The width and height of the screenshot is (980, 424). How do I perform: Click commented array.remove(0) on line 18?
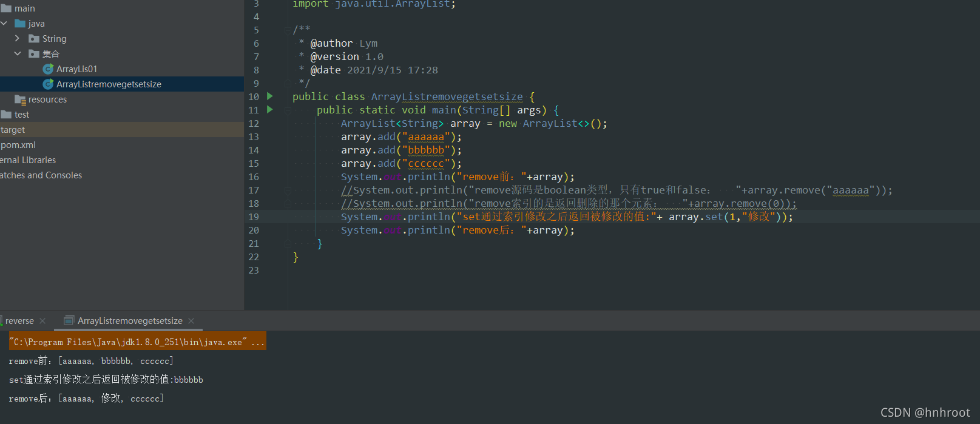(742, 204)
